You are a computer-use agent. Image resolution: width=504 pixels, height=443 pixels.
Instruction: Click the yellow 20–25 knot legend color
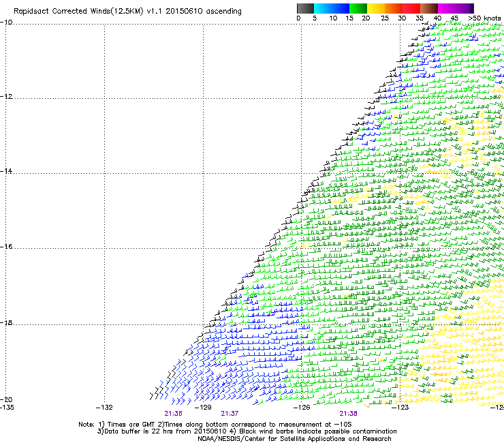(376, 8)
